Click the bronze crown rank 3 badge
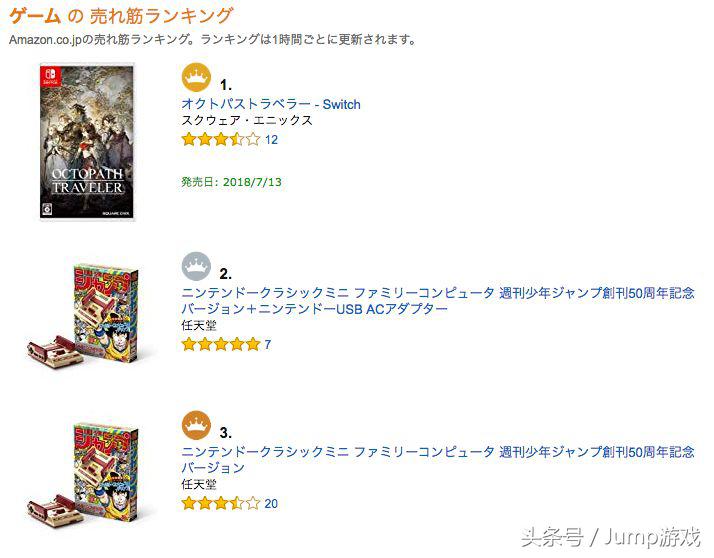The image size is (714, 558). (x=196, y=426)
